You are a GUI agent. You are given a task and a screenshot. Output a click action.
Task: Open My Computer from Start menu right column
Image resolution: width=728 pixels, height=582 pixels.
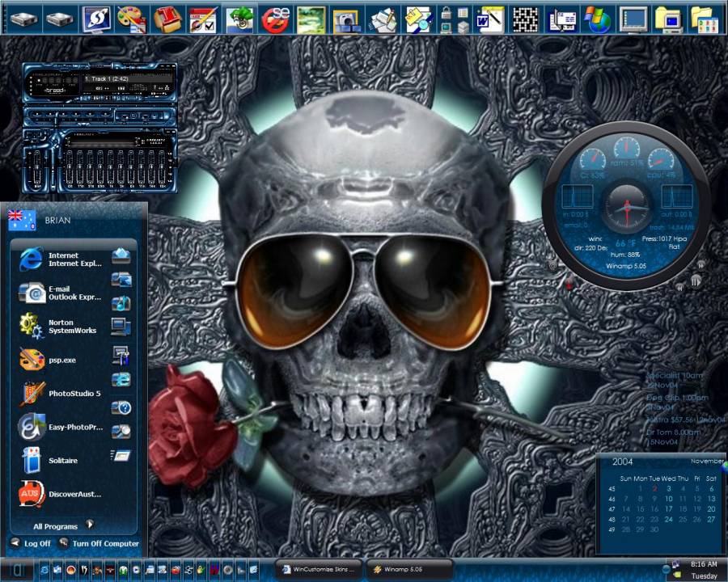tap(121, 327)
